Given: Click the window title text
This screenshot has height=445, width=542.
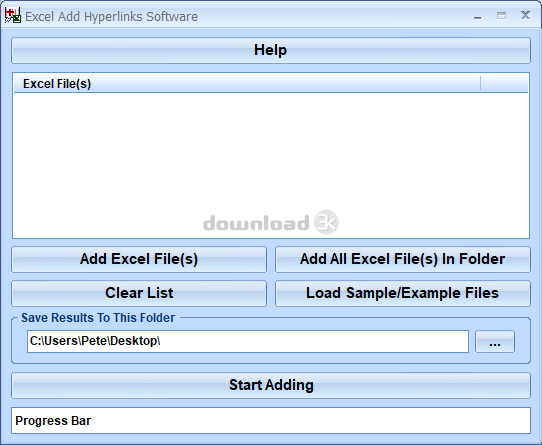Looking at the screenshot, I should (x=111, y=17).
